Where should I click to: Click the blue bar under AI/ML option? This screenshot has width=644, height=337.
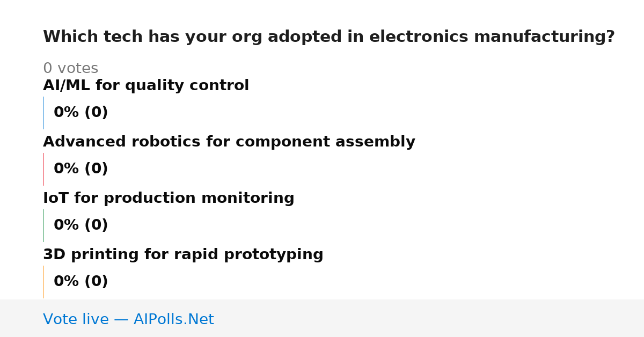point(43,113)
